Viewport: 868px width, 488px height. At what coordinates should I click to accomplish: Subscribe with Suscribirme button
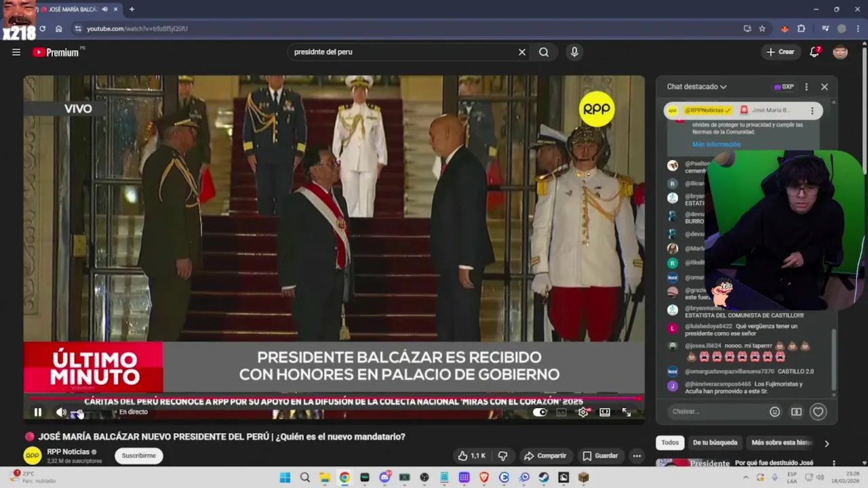pos(139,455)
